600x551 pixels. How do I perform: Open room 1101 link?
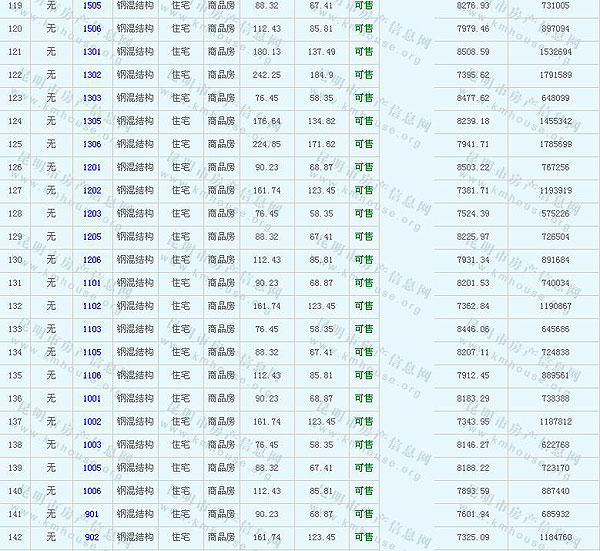(x=92, y=283)
